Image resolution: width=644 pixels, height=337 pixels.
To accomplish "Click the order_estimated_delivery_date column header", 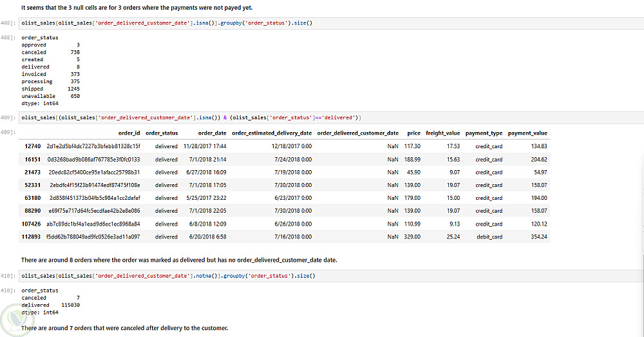I will point(271,133).
